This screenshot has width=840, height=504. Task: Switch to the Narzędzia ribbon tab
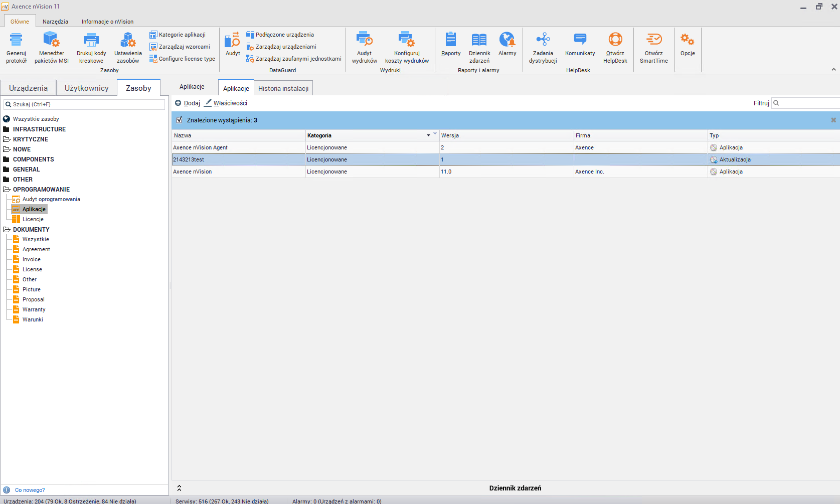click(x=55, y=22)
